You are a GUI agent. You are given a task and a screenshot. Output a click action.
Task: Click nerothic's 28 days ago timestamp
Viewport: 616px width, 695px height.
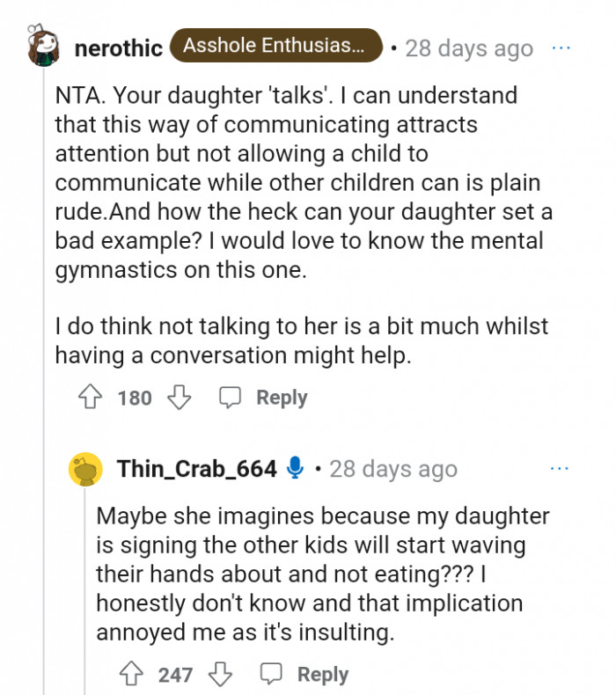469,48
